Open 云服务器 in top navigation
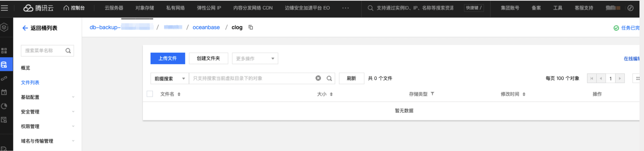644x151 pixels. pyautogui.click(x=114, y=8)
